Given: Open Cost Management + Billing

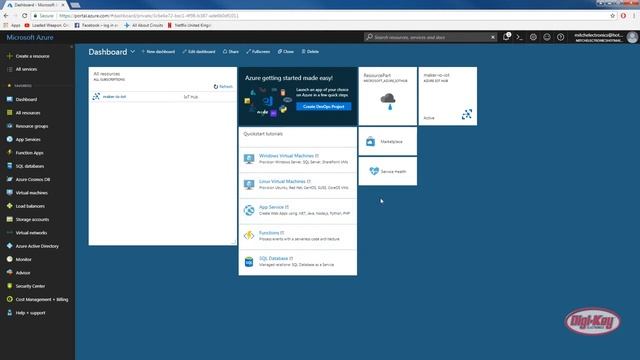Looking at the screenshot, I should tap(42, 300).
